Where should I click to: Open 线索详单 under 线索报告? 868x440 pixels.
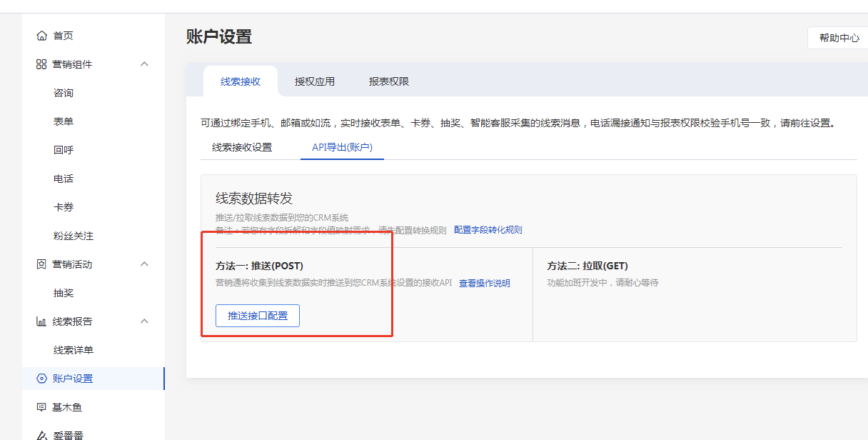(x=74, y=350)
